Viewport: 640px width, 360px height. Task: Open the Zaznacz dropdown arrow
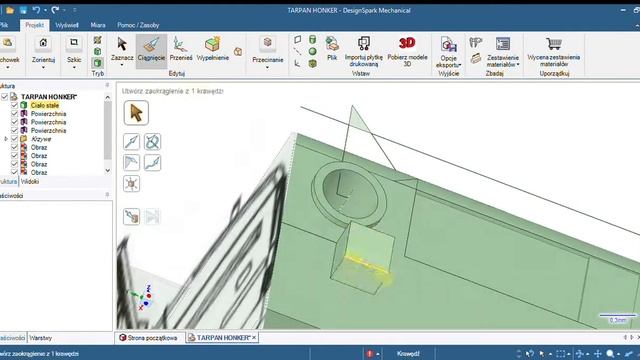(122, 65)
